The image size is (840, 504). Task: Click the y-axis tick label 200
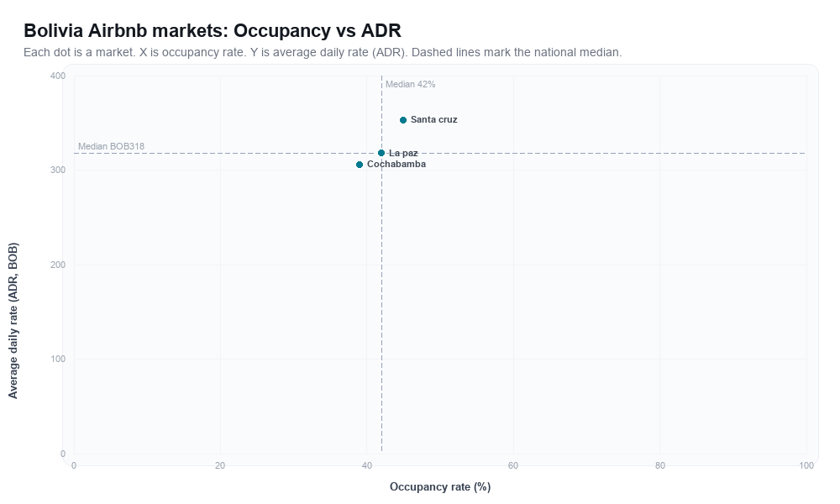58,265
